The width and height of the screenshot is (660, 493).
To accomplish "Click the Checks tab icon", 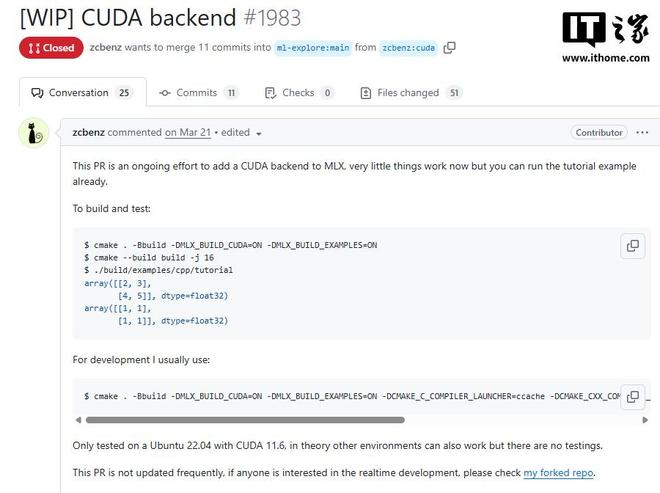I will point(270,93).
